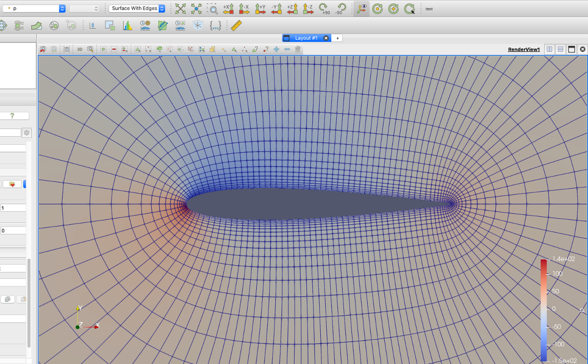The image size is (588, 364).
Task: Capture a screenshot of the render view
Action: coord(67,49)
